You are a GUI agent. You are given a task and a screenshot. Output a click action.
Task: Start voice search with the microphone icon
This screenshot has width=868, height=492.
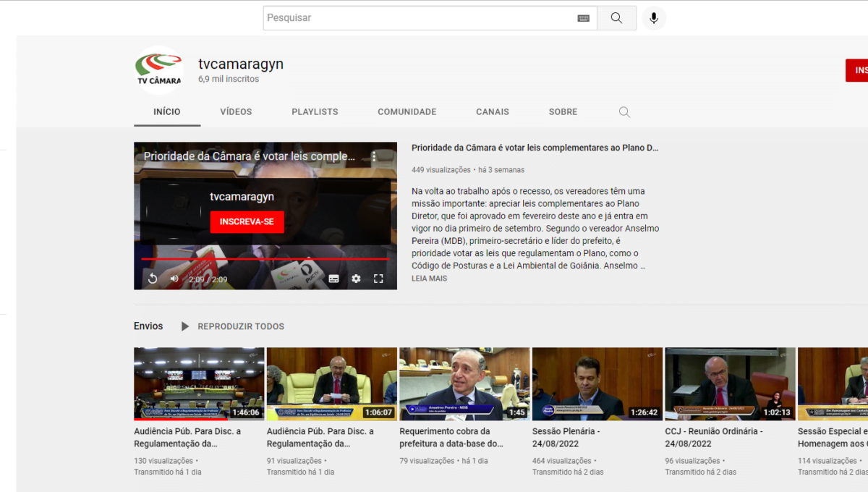coord(654,18)
